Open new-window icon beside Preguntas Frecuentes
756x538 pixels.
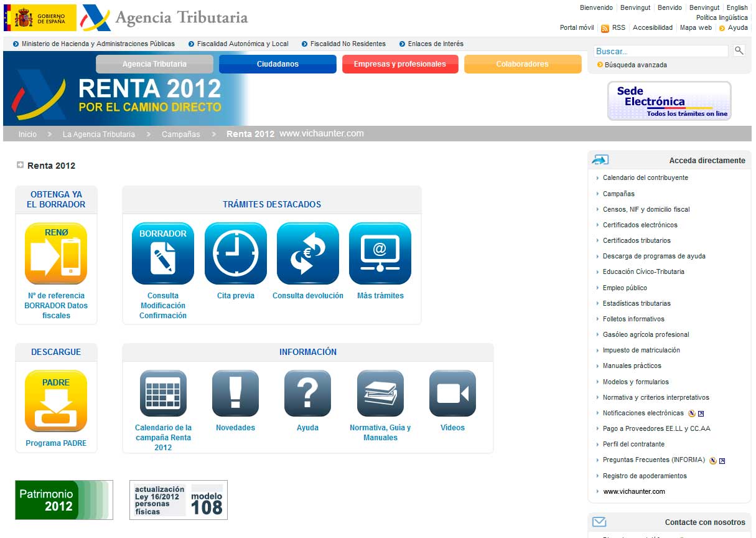click(722, 461)
